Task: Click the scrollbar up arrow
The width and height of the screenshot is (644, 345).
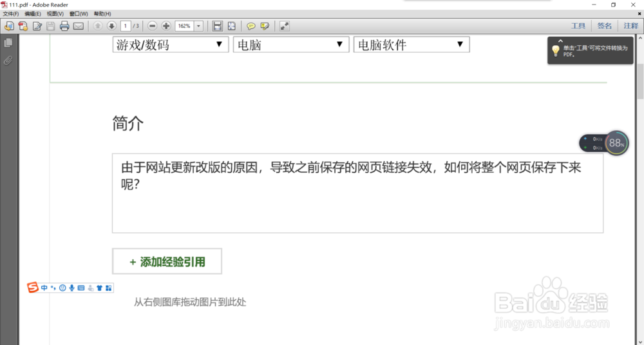Action: [640, 38]
